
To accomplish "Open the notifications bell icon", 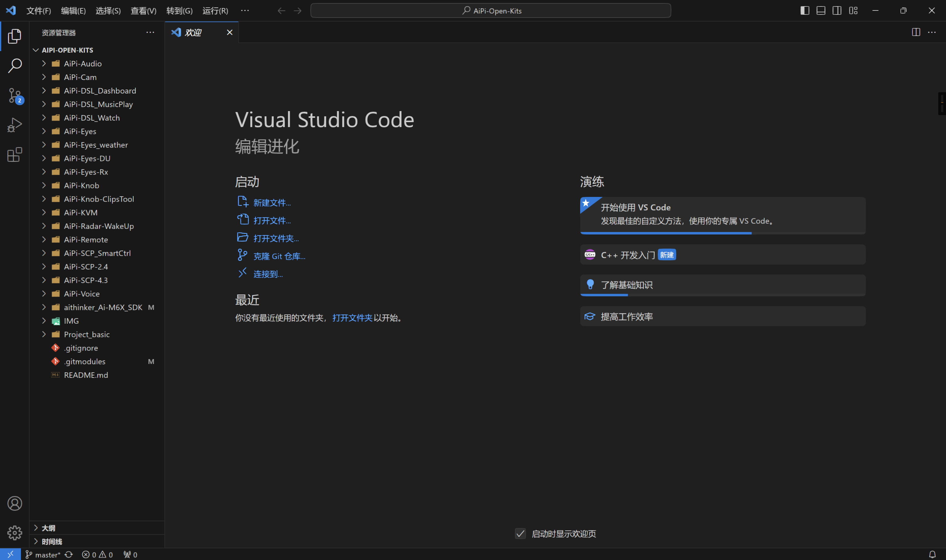I will pos(932,554).
